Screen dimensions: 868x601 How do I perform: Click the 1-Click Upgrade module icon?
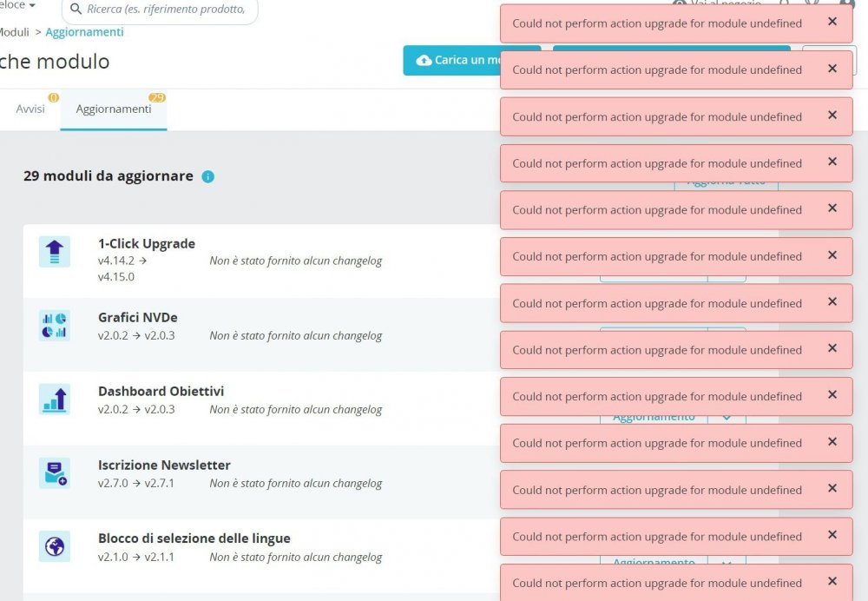(x=54, y=252)
